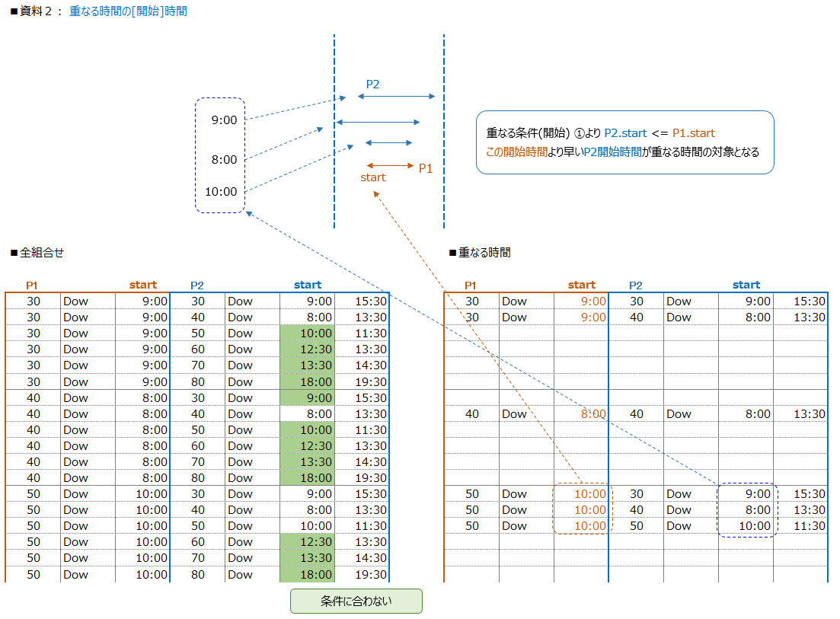Click the blue start header of the right table
Screen dimensions: 840x619
coord(746,285)
